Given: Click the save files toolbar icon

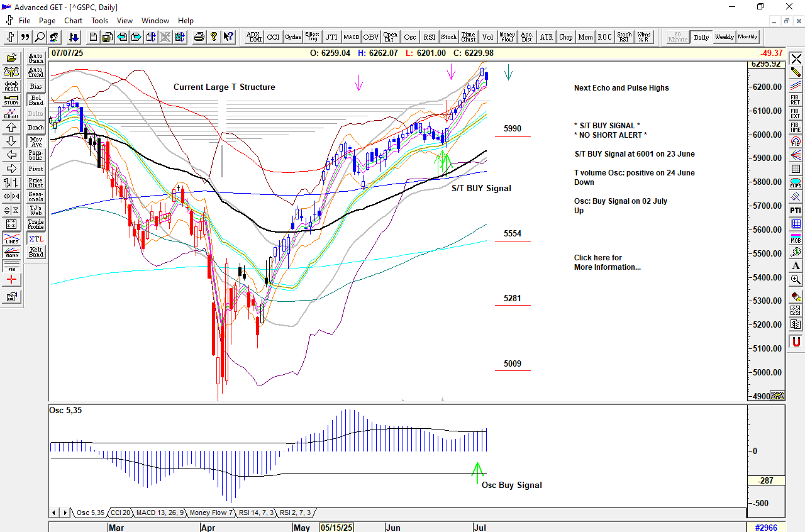Looking at the screenshot, I should pos(108,37).
